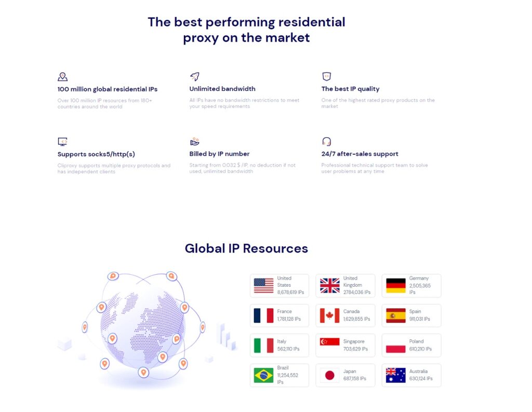The height and width of the screenshot is (412, 532).
Task: Click the map pin icon above 100 million IPs
Action: 62,76
